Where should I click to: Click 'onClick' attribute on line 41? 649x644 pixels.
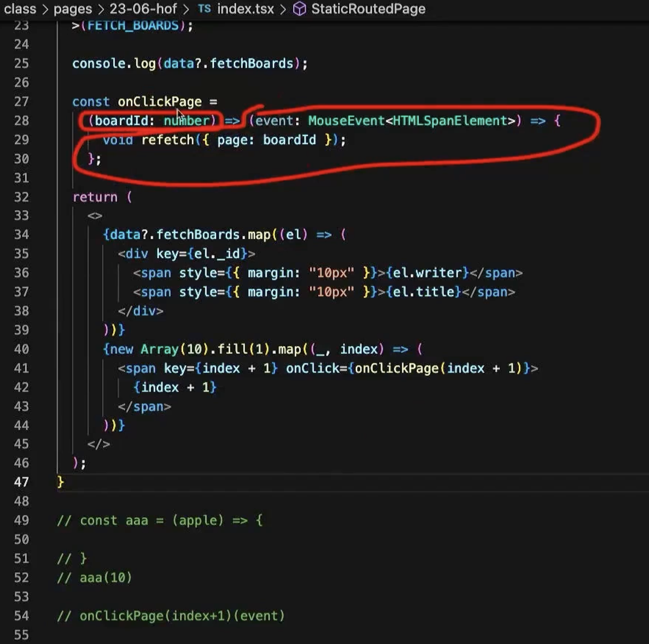point(313,369)
